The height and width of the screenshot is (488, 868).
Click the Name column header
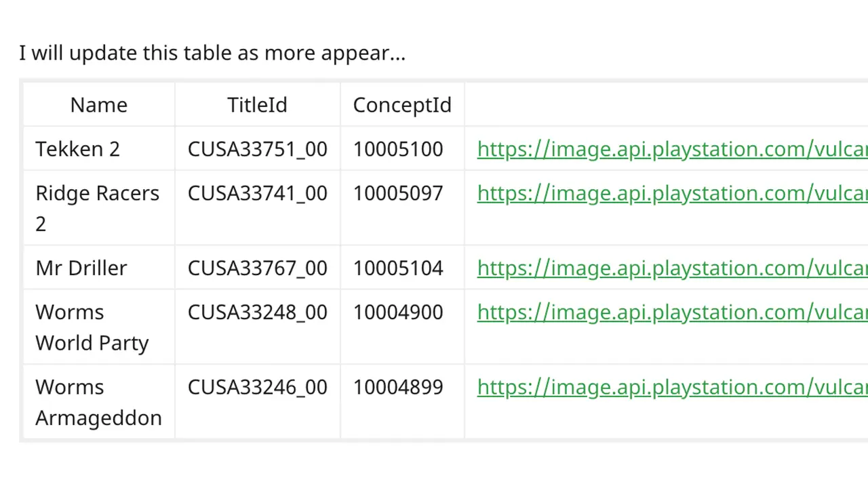pyautogui.click(x=98, y=105)
